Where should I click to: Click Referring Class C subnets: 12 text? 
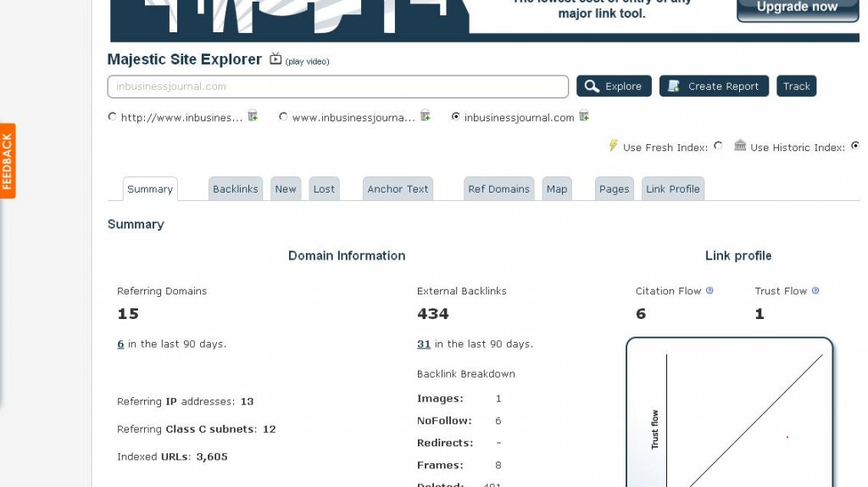pyautogui.click(x=197, y=428)
